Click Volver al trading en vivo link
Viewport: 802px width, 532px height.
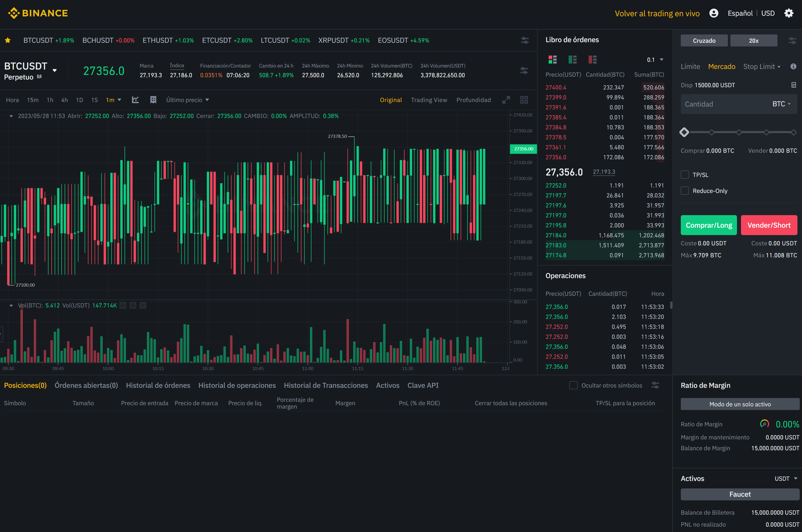pos(657,13)
